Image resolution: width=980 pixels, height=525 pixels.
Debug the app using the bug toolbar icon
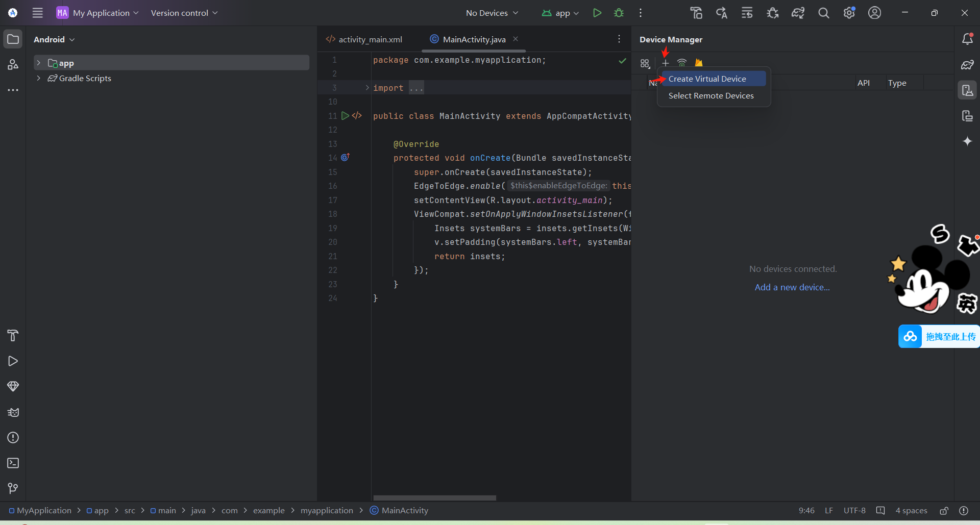[619, 13]
